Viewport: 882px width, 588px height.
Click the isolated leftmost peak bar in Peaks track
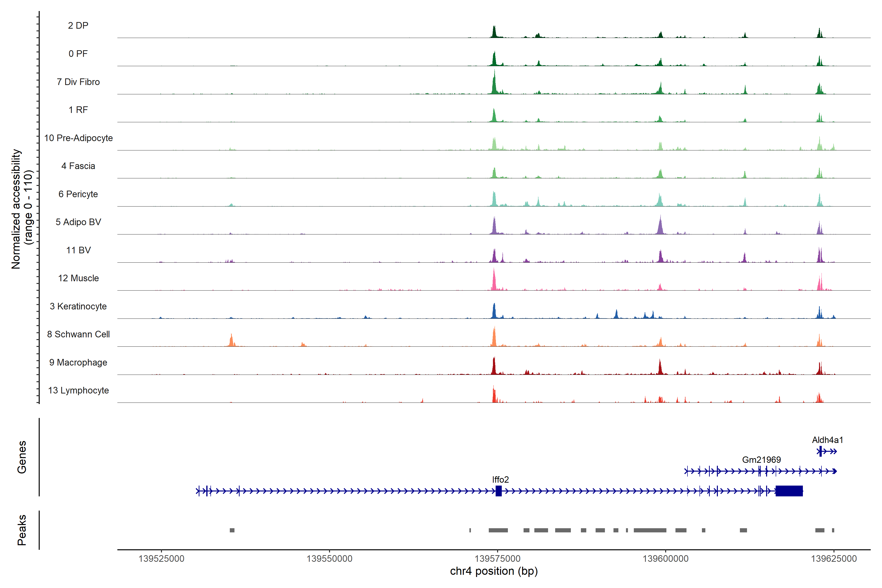(232, 530)
